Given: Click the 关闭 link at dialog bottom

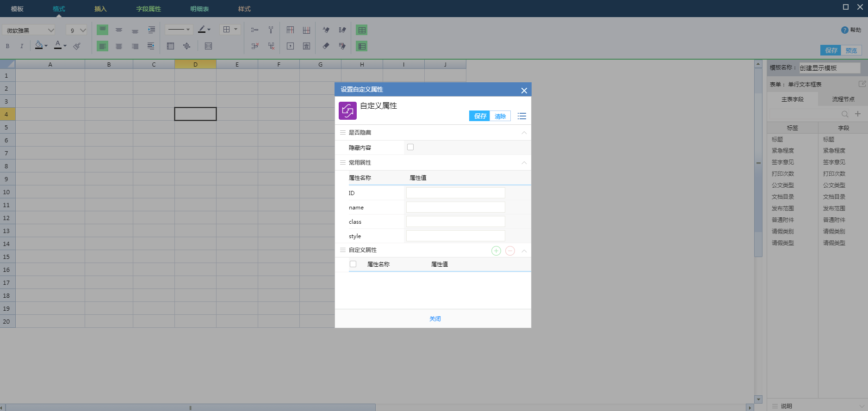Looking at the screenshot, I should click(x=435, y=319).
